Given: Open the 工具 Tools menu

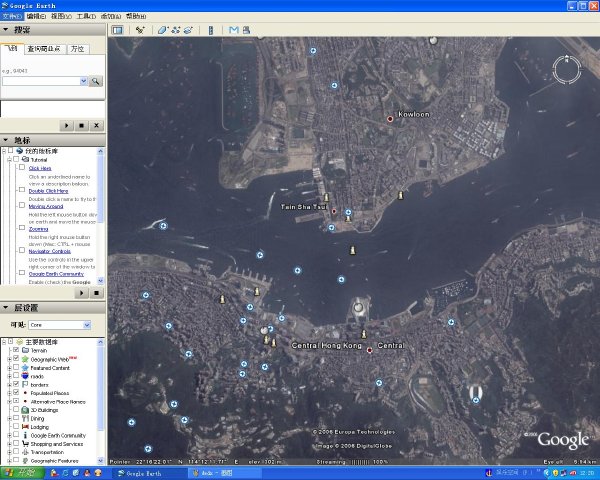Looking at the screenshot, I should click(86, 16).
